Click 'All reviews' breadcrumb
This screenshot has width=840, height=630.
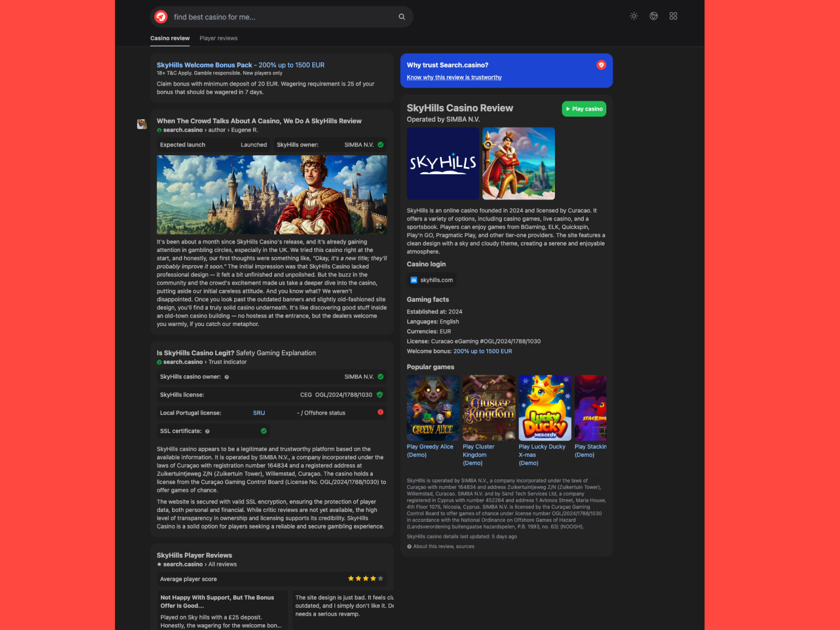click(223, 564)
